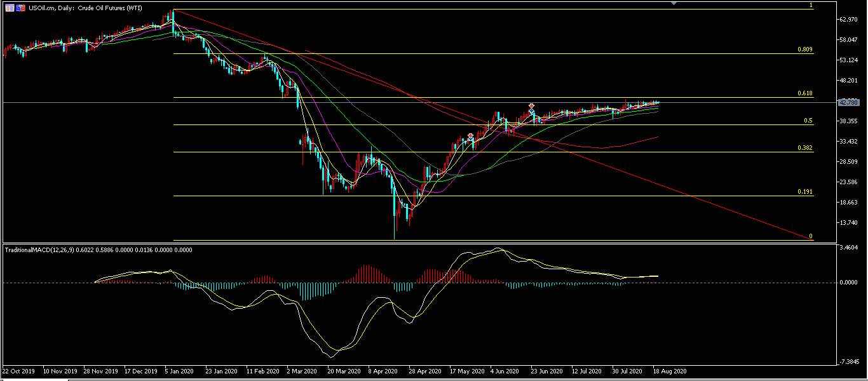Screen dimensions: 868x381
Task: Click the 28 Nov 2019 date label
Action: 102,371
